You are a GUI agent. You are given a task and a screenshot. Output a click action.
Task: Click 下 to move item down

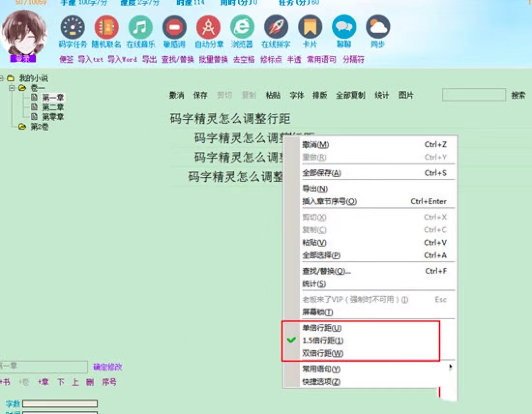(x=61, y=382)
